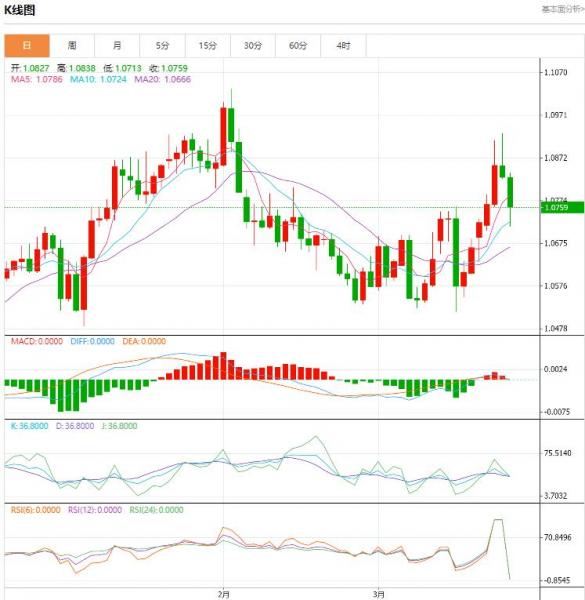The image size is (585, 600).
Task: Click the 2月 date marker on axis
Action: (224, 594)
